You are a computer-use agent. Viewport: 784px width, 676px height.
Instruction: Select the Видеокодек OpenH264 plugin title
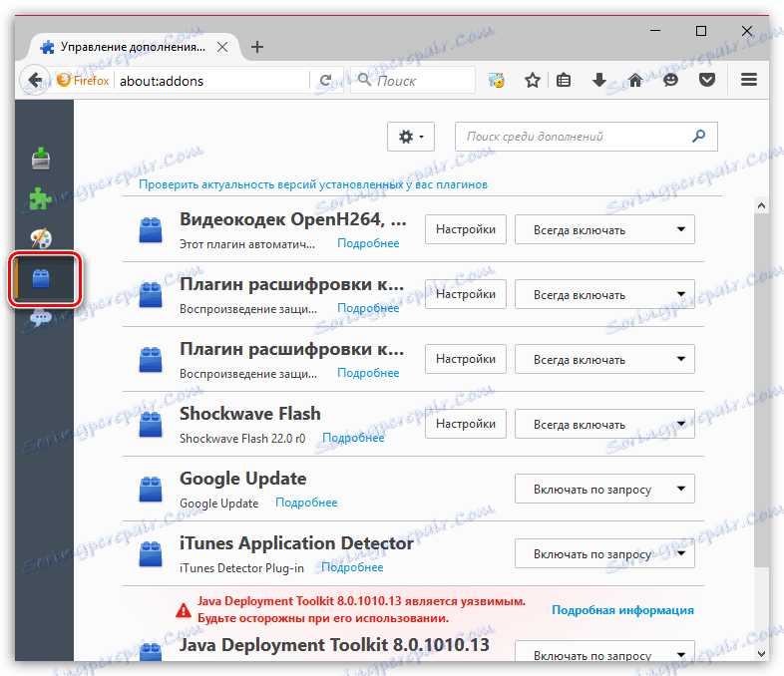(x=293, y=219)
